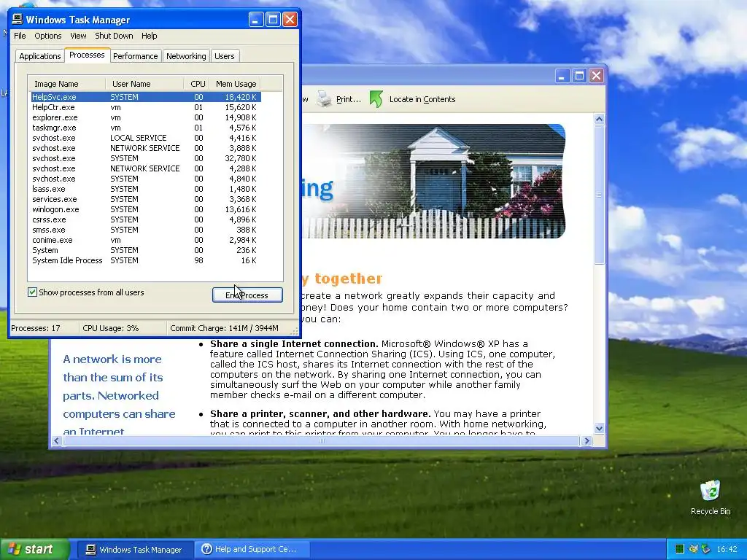Click the Processes: 17 status bar entry
747x560 pixels.
44,328
